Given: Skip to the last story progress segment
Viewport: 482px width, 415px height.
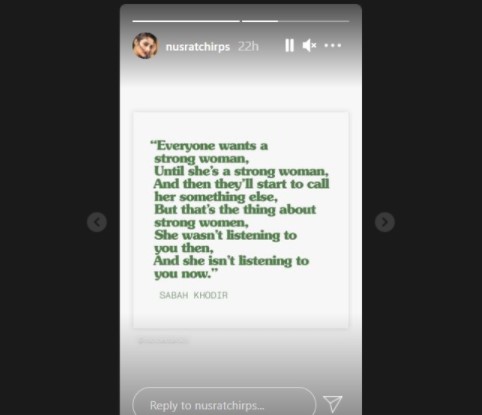Looking at the screenshot, I should coord(295,21).
